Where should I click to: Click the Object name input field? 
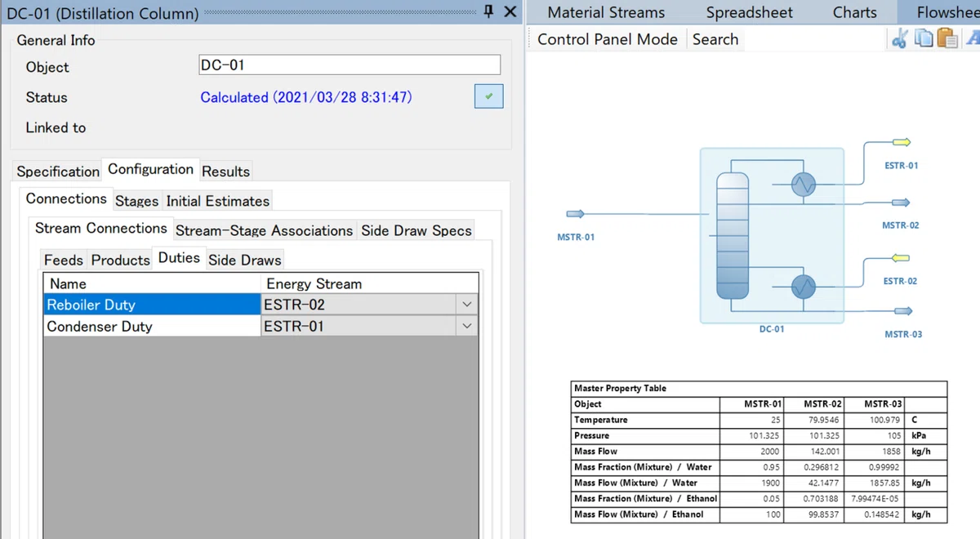(350, 65)
